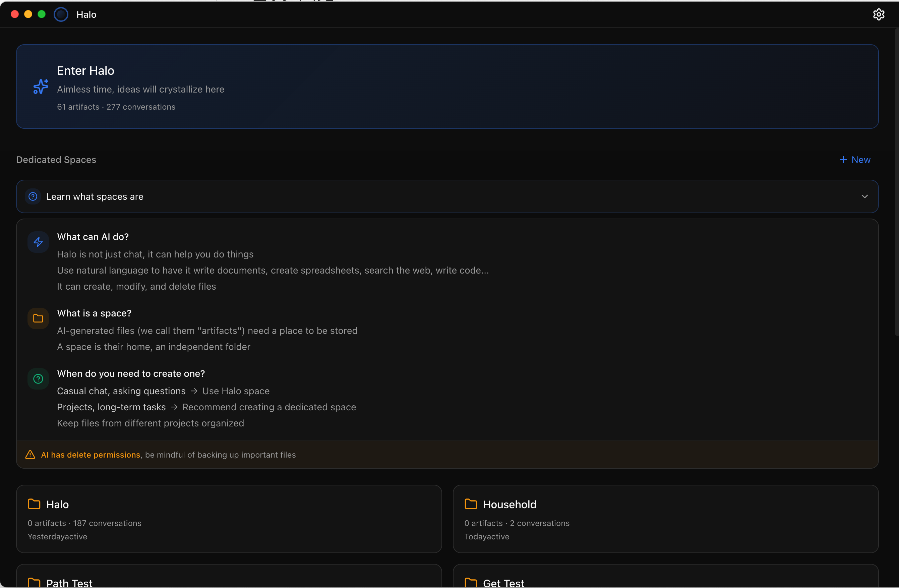Image resolution: width=899 pixels, height=588 pixels.
Task: Click the question mark icon beside Learn what spaces are
Action: 33,196
